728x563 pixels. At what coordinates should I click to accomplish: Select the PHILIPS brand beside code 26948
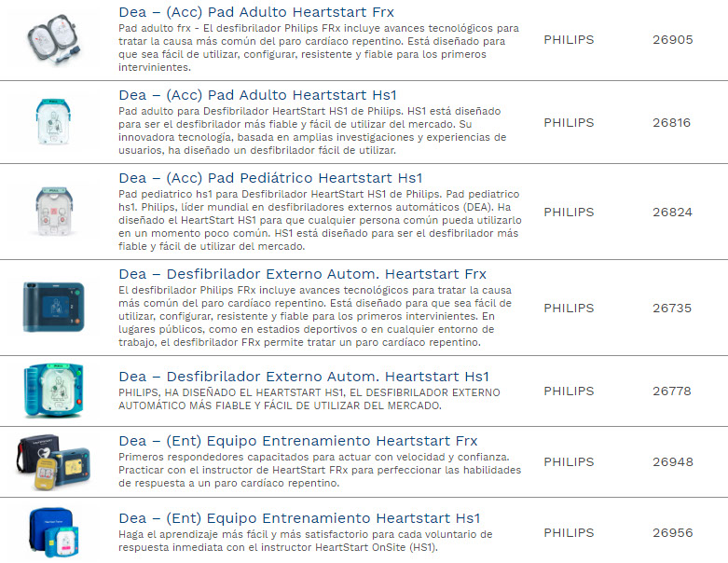[569, 462]
